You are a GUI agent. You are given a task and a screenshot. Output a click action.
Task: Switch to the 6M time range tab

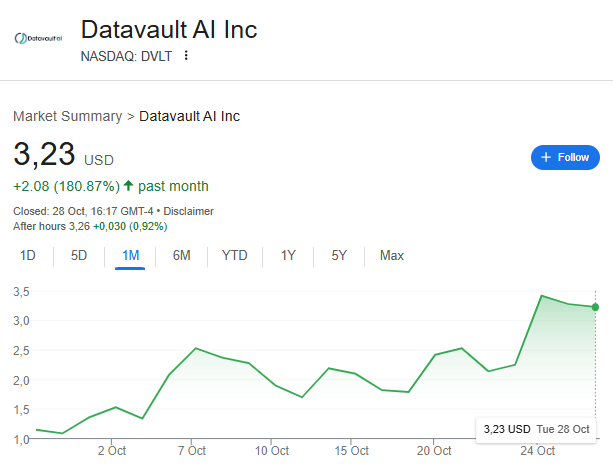click(x=181, y=255)
